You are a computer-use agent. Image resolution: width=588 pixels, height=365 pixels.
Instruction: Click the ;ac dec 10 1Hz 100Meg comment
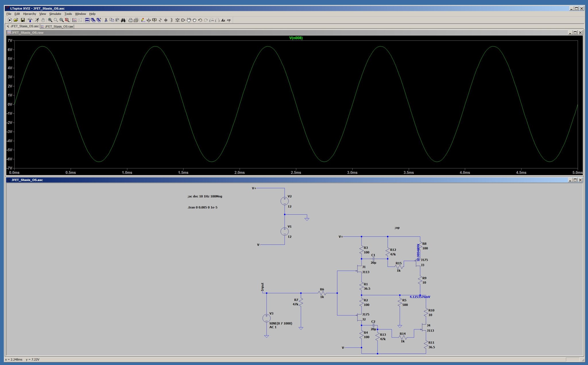click(205, 196)
